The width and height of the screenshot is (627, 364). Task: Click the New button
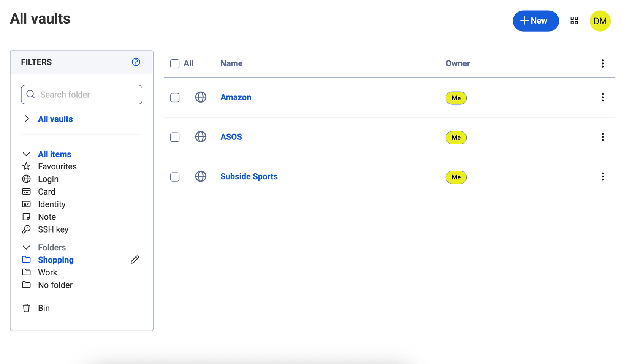pos(535,21)
